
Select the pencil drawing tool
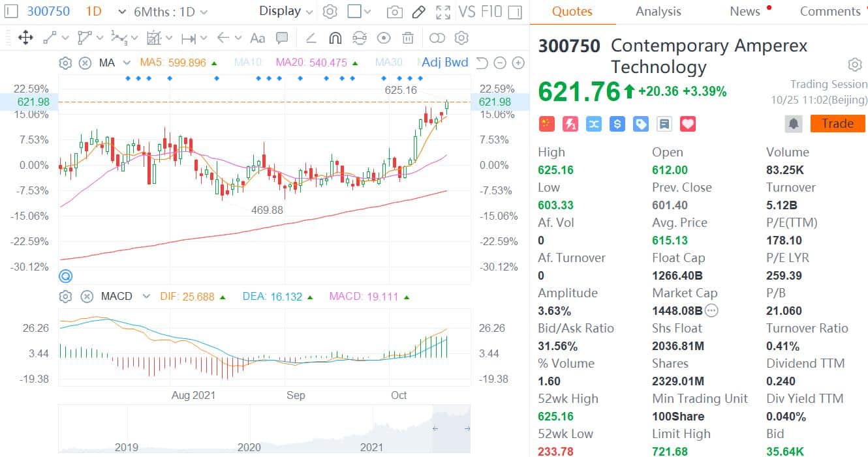(x=418, y=11)
